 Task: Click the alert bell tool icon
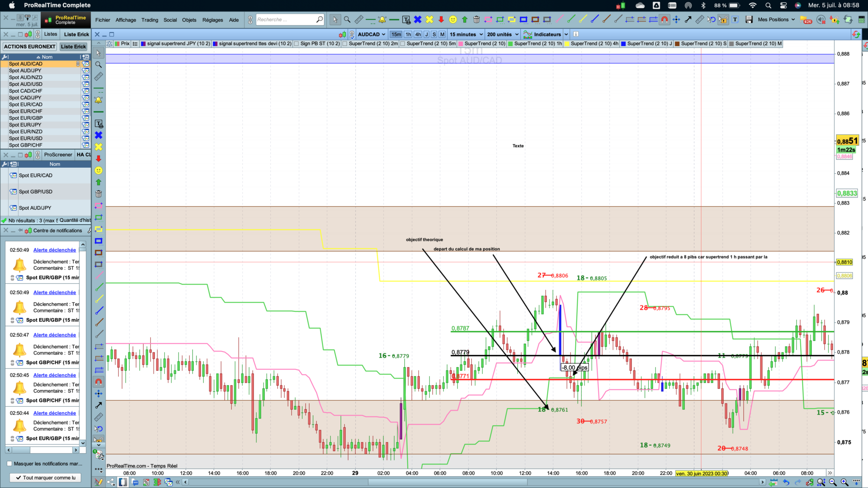tap(382, 19)
